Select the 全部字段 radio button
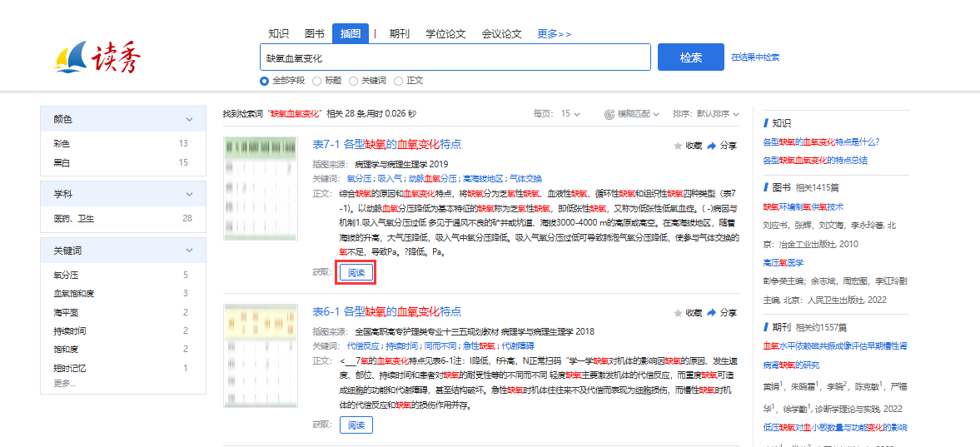 click(265, 81)
